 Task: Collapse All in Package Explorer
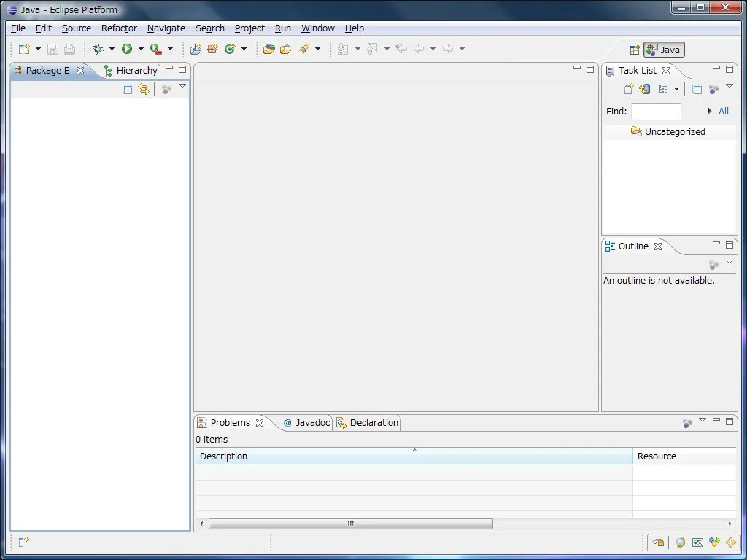127,89
